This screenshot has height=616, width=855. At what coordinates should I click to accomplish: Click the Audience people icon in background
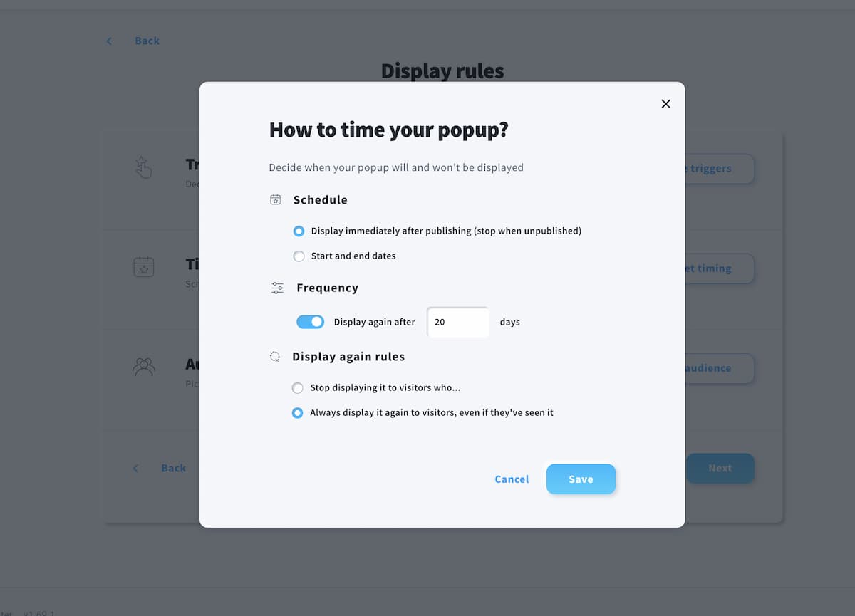pos(144,367)
